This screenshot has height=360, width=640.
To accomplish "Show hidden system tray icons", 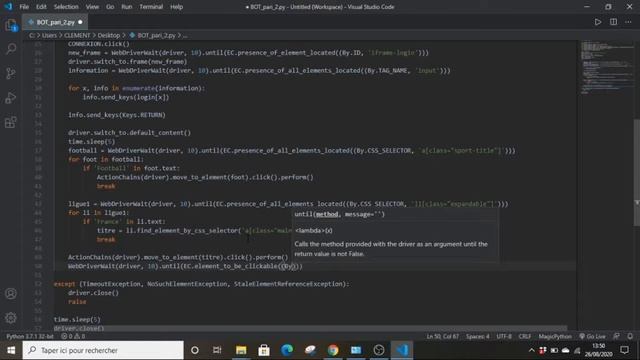I will click(531, 350).
